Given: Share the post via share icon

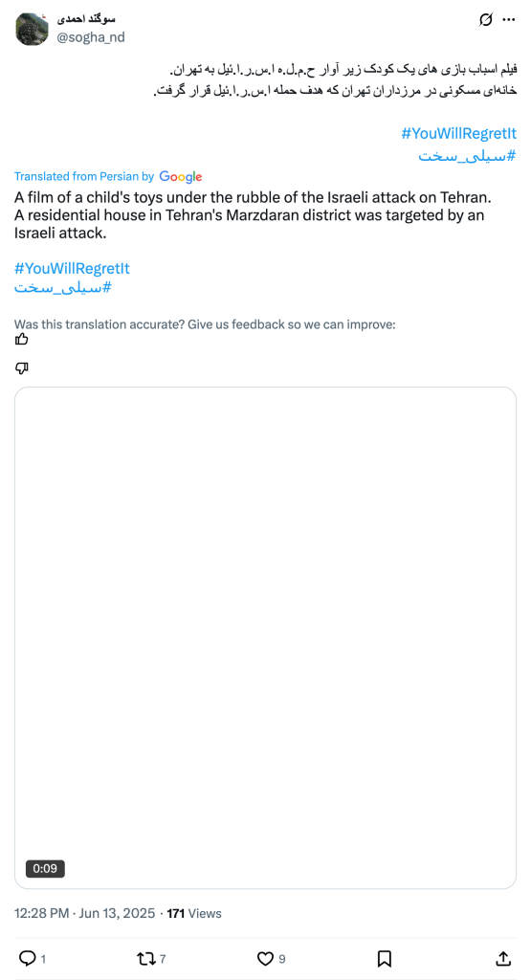Looking at the screenshot, I should point(504,958).
